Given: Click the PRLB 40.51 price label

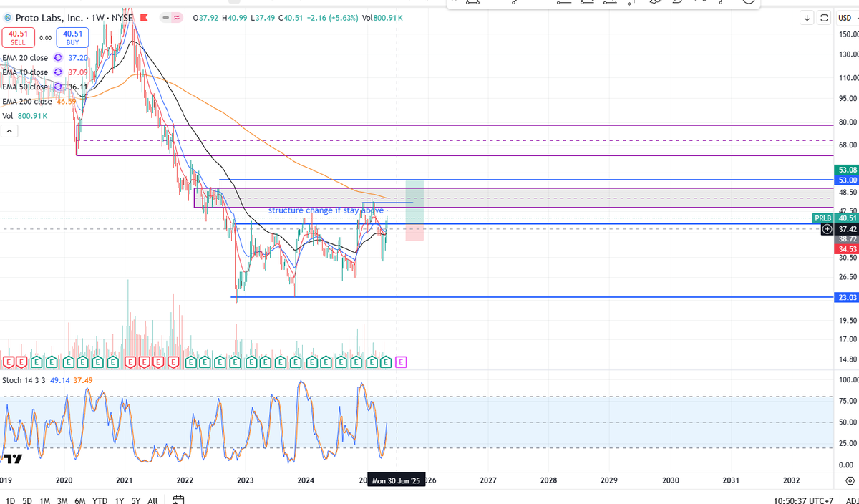Looking at the screenshot, I should (x=835, y=218).
